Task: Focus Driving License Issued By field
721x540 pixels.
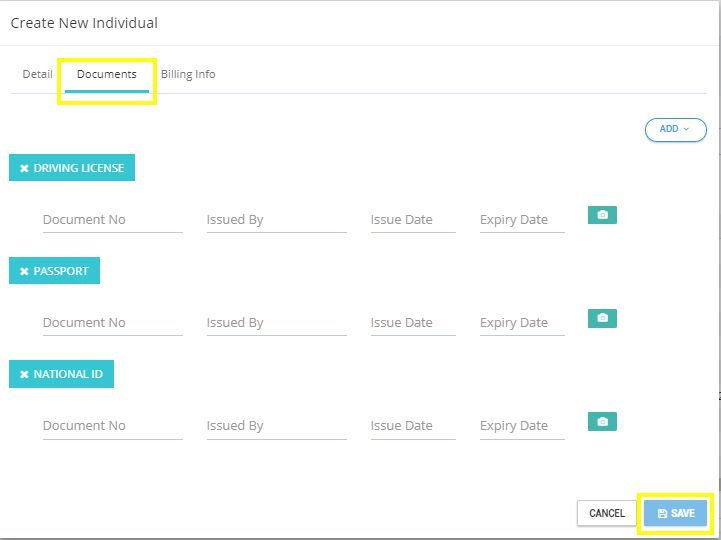Action: click(x=276, y=220)
